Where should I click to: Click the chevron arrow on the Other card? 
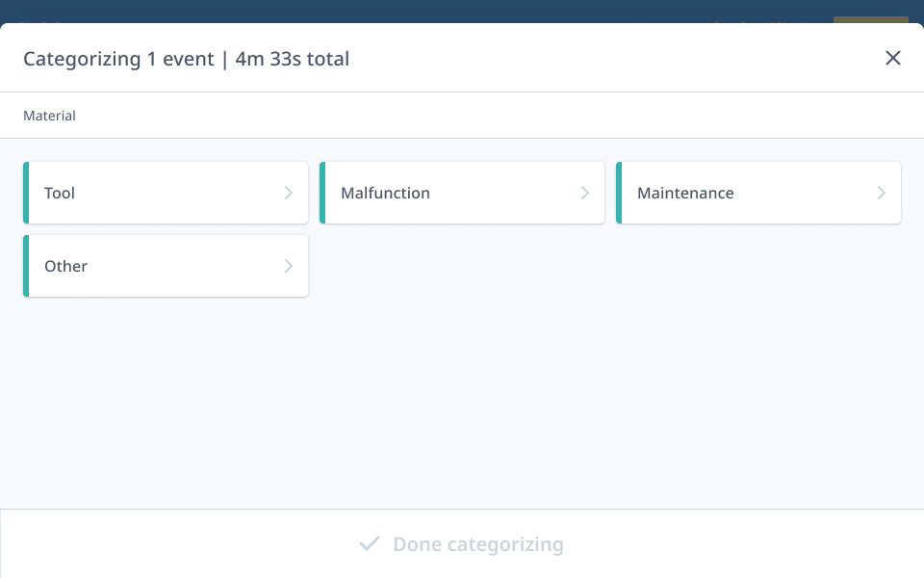pyautogui.click(x=289, y=266)
